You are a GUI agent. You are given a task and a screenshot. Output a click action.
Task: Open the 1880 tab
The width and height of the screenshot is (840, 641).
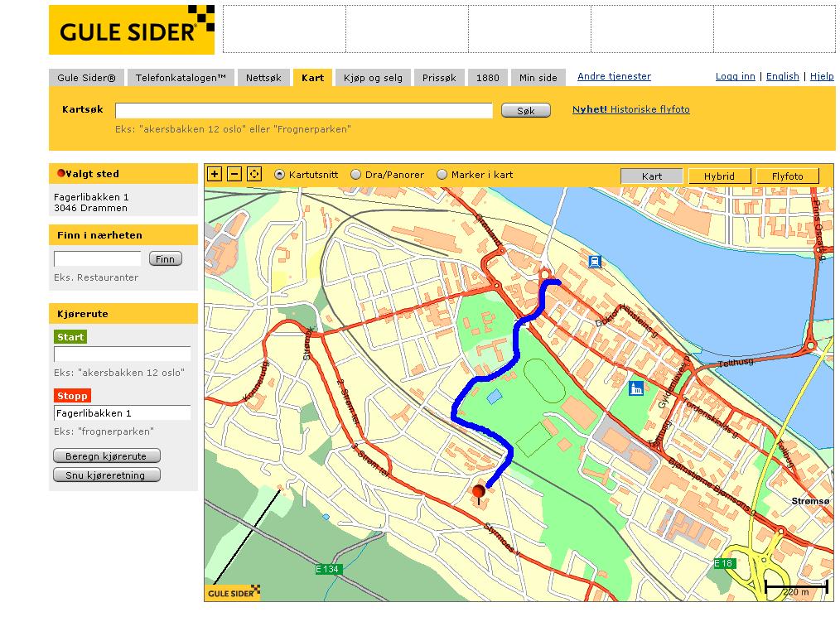pyautogui.click(x=487, y=78)
